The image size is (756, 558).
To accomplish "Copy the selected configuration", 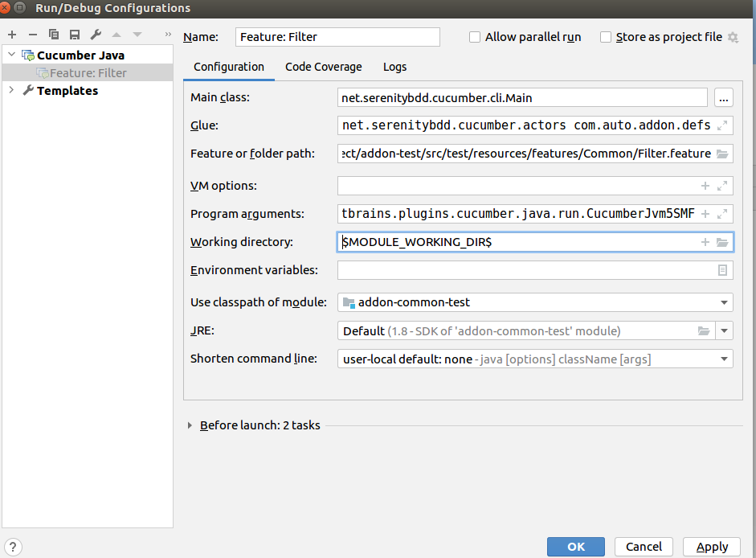I will coord(54,35).
